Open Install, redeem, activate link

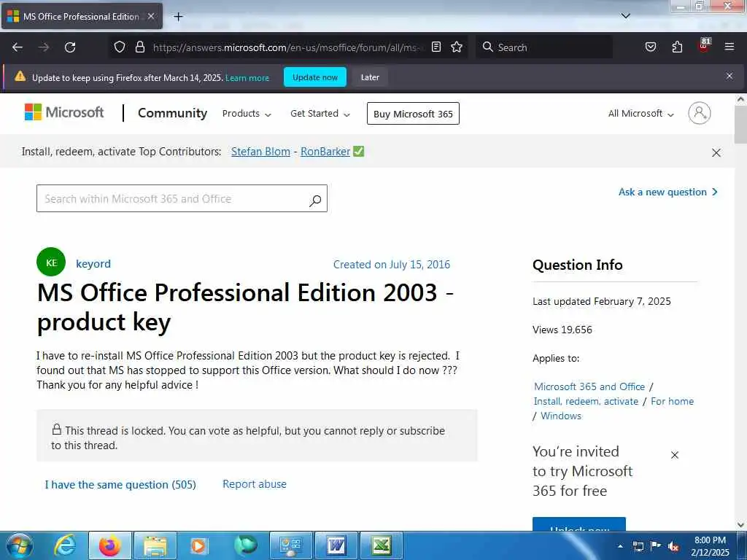tap(586, 402)
